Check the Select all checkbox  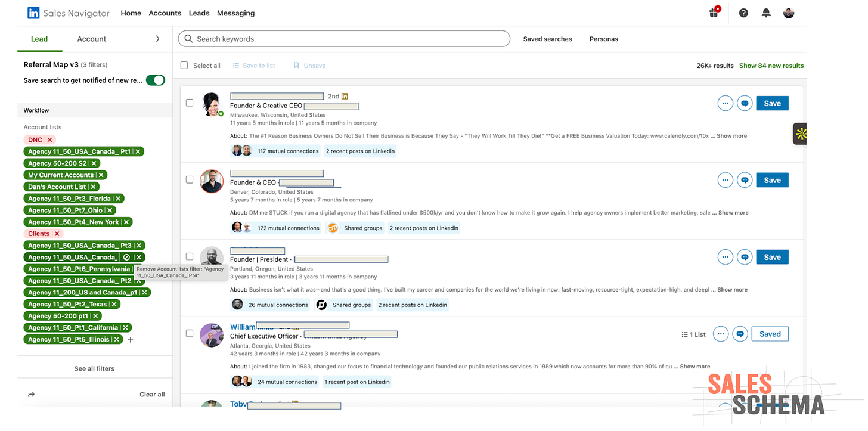[184, 66]
